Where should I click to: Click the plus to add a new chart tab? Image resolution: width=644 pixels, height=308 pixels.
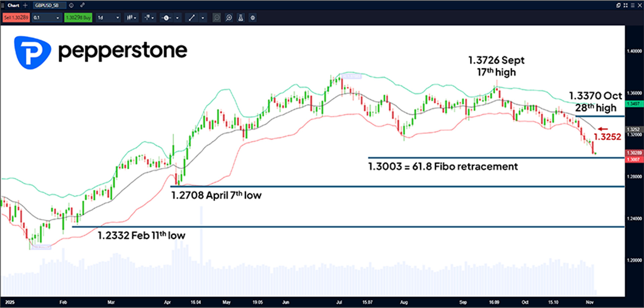click(x=25, y=5)
